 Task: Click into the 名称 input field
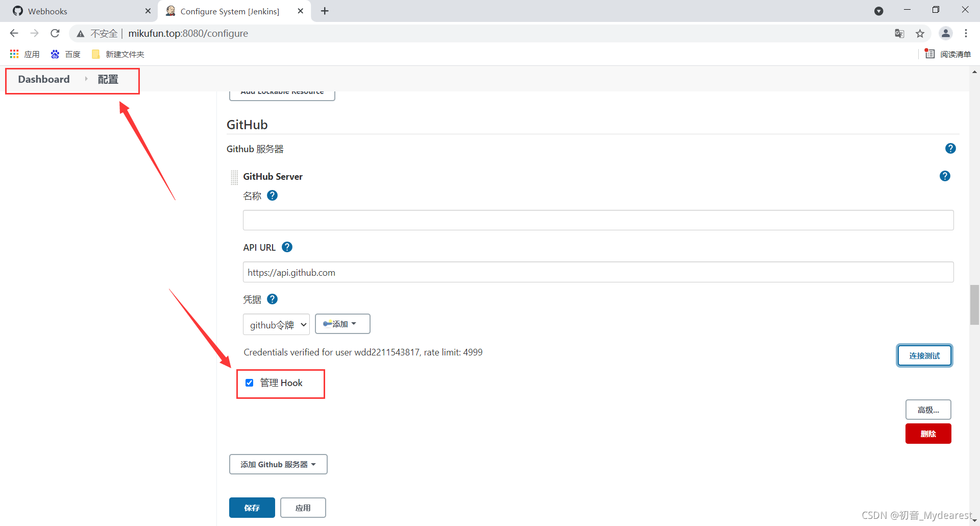598,220
